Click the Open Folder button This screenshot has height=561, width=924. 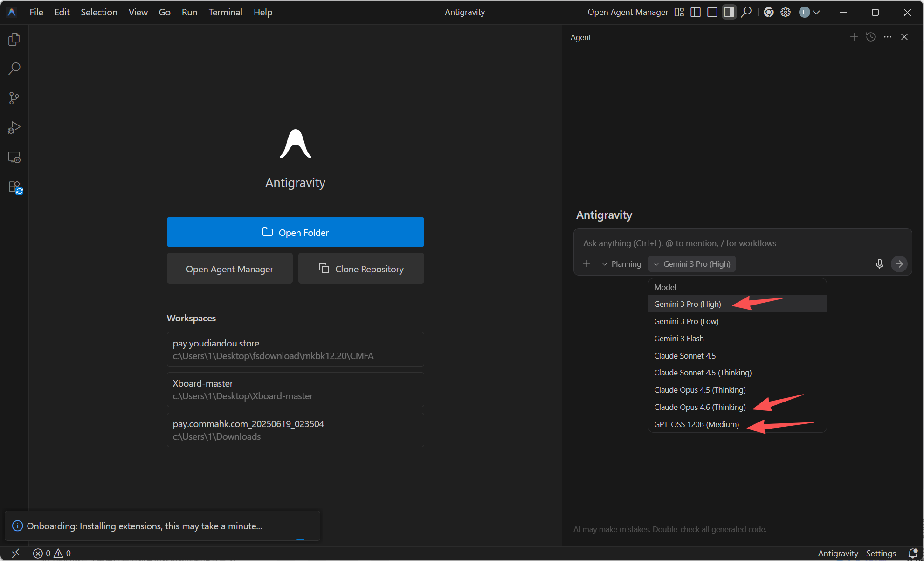[x=295, y=232]
